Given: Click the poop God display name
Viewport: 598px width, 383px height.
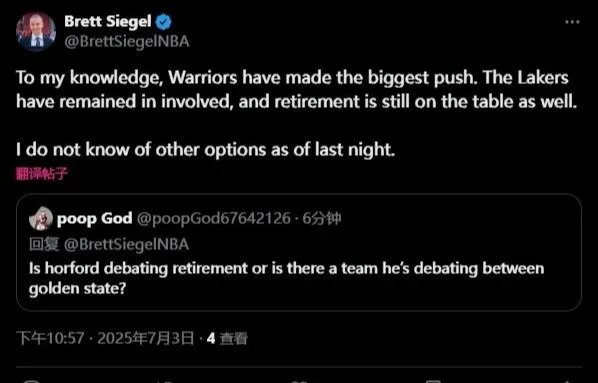Looking at the screenshot, I should pos(95,219).
